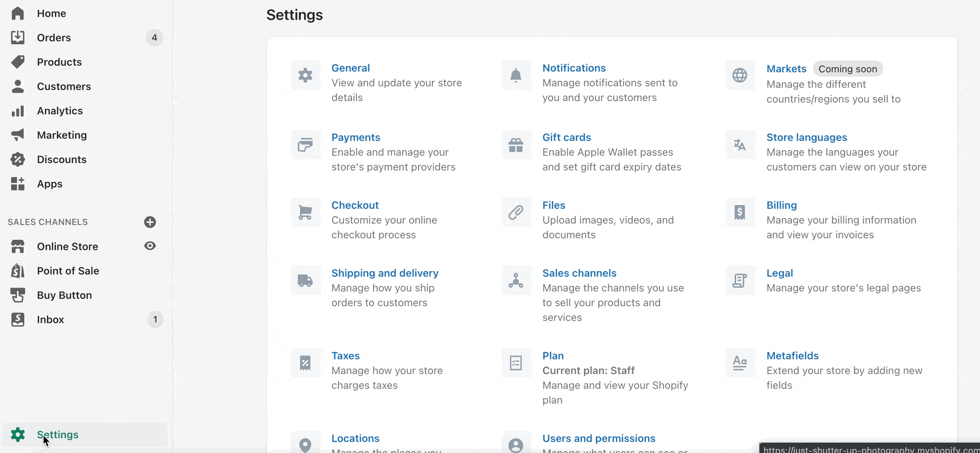Open Users and permissions link
980x453 pixels.
599,438
